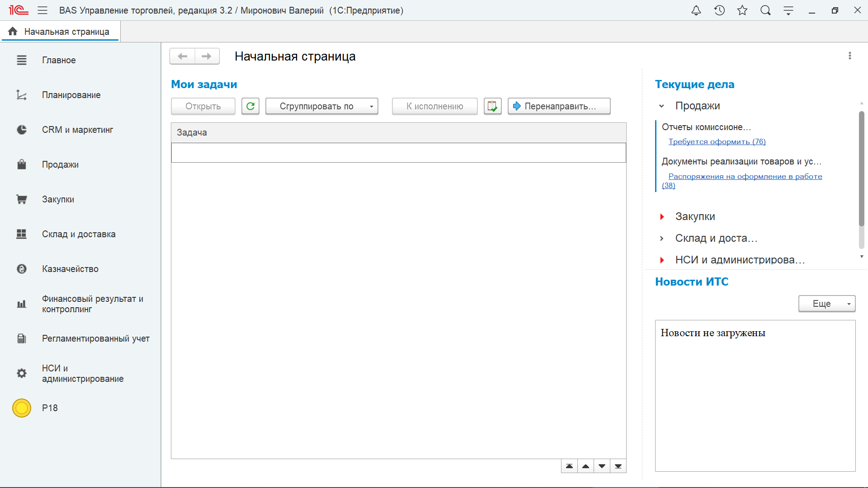
Task: Click the Home icon on start page tab
Action: point(13,31)
